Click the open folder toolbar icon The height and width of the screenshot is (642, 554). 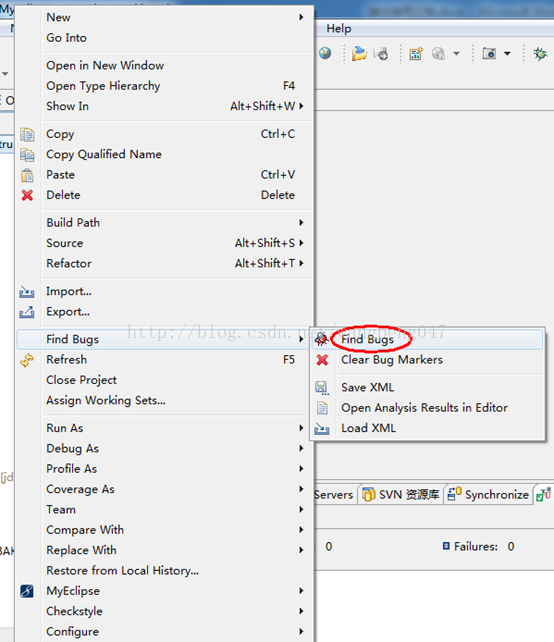coord(359,54)
